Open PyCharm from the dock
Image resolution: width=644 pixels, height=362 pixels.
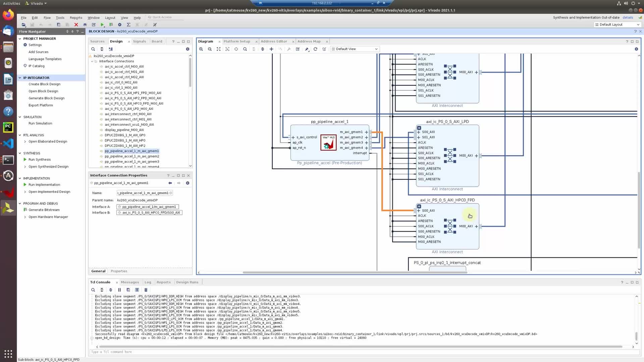(8, 127)
